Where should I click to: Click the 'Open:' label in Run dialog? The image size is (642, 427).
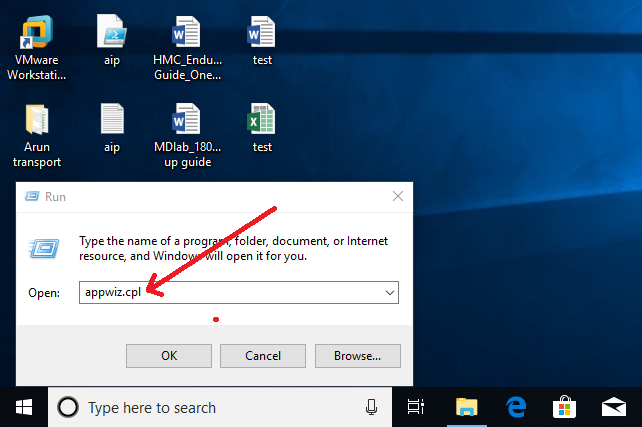[44, 293]
